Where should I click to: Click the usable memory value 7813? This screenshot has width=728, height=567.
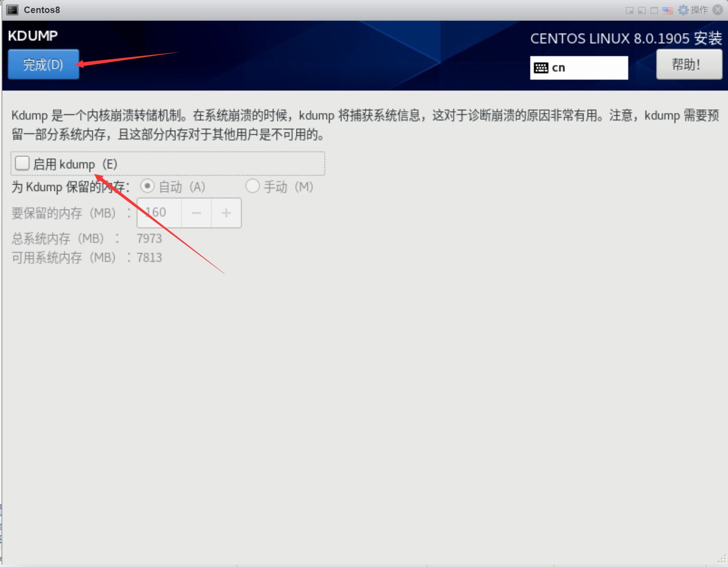tap(150, 257)
